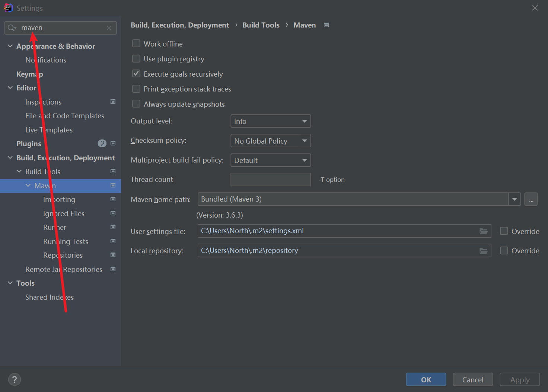Select Running Tests under Maven

point(66,241)
